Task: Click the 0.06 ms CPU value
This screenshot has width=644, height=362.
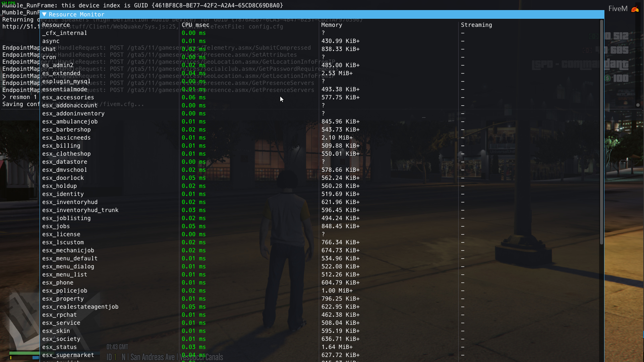Action: click(194, 97)
